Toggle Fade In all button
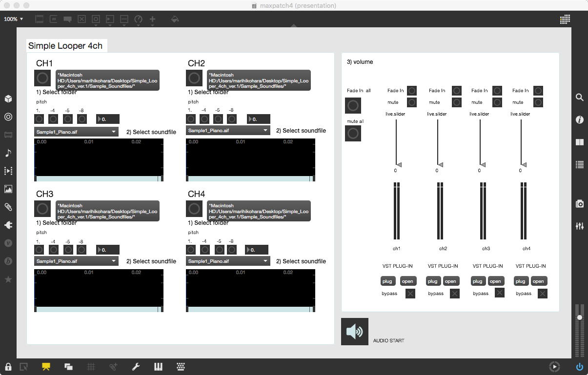This screenshot has width=588, height=375. pos(353,105)
